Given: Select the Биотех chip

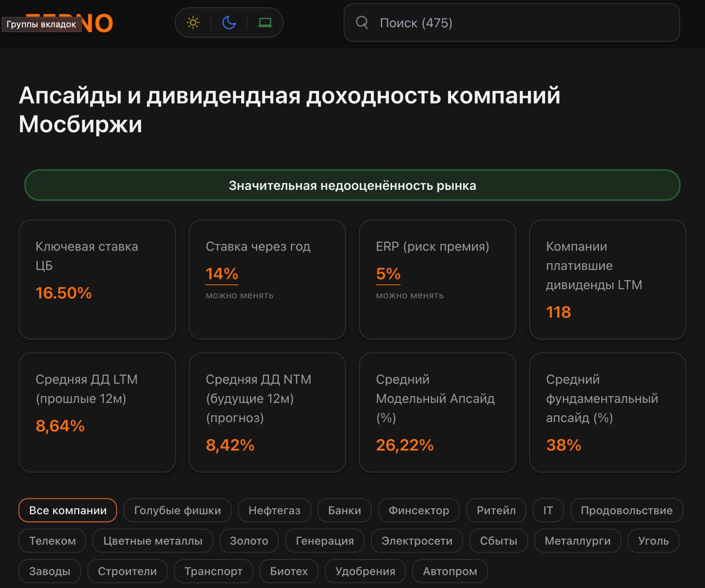Looking at the screenshot, I should tap(289, 571).
